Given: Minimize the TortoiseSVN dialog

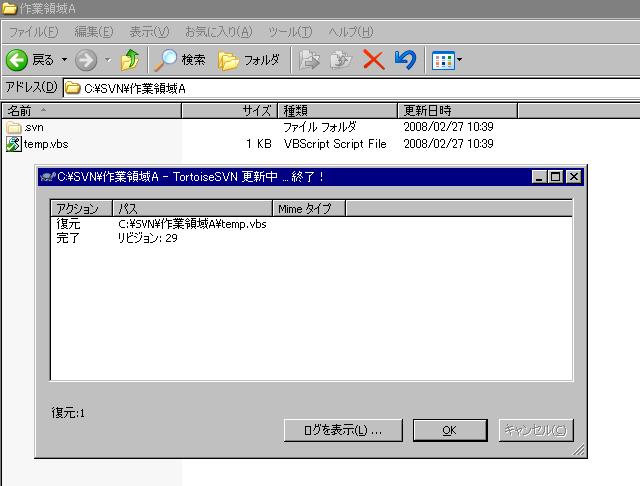Looking at the screenshot, I should tap(539, 177).
